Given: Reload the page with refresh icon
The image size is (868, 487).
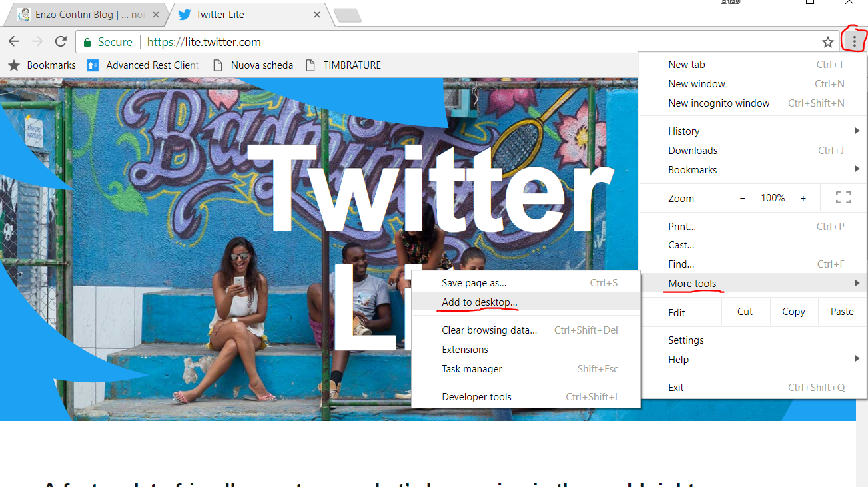Looking at the screenshot, I should point(61,42).
